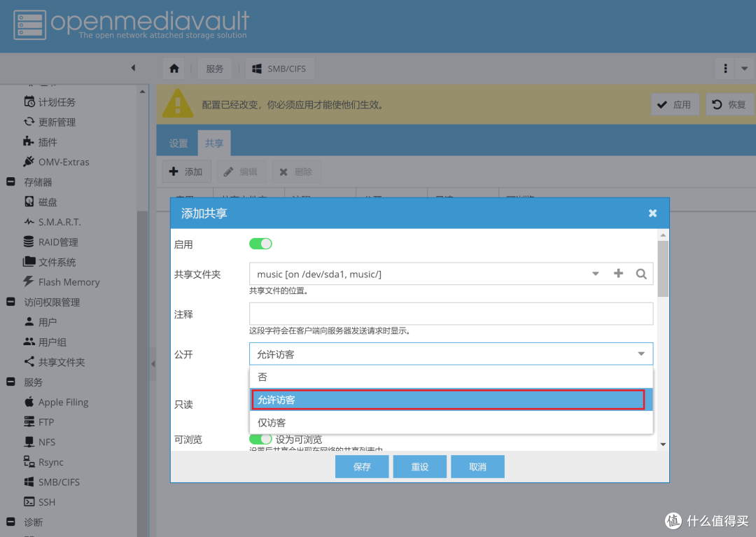Click the 保存 button

[362, 467]
